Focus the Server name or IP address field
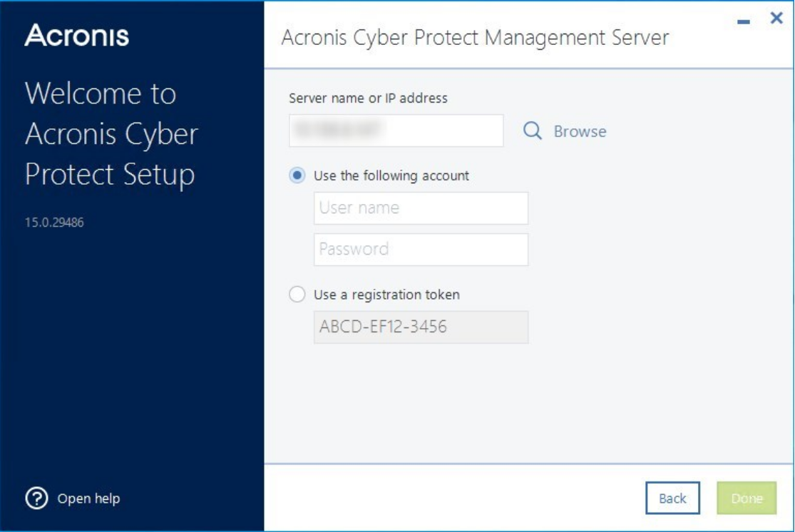 coord(396,131)
